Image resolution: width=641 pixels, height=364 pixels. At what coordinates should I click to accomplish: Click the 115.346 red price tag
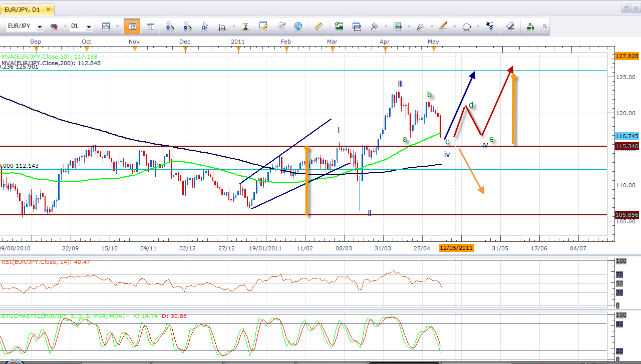(x=626, y=146)
